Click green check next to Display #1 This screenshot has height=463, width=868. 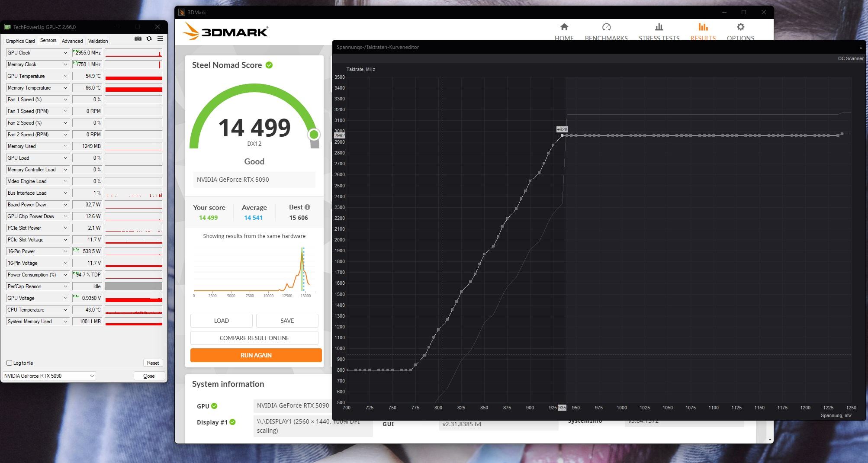tap(232, 422)
